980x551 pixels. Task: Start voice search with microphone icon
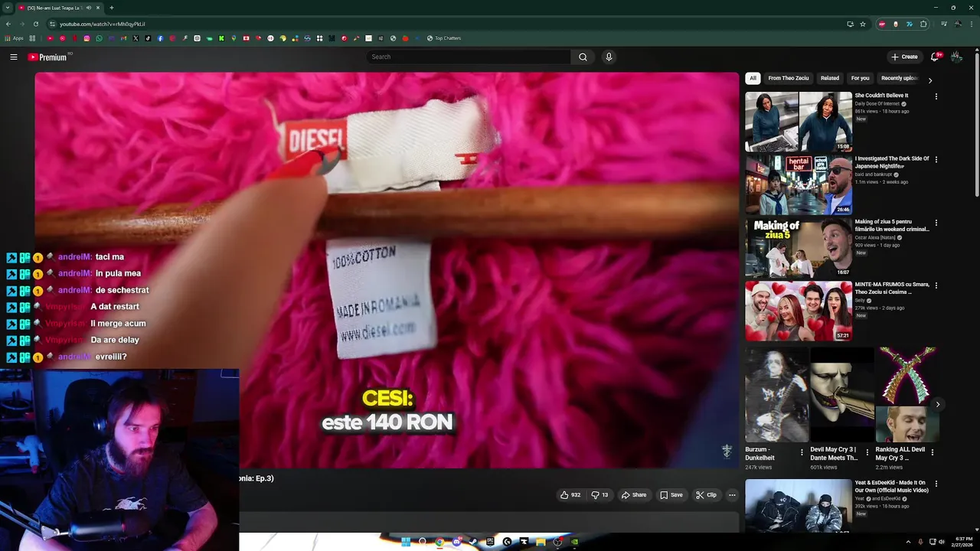pos(609,57)
